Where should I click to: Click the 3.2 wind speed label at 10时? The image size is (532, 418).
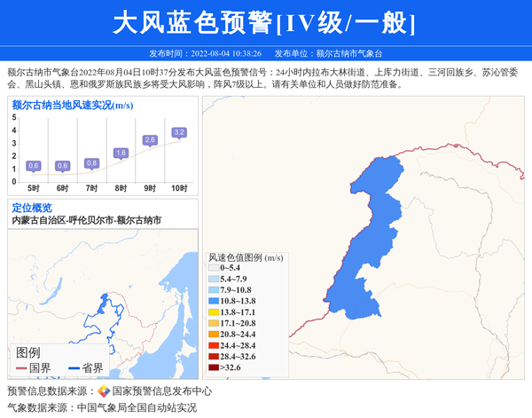[179, 132]
